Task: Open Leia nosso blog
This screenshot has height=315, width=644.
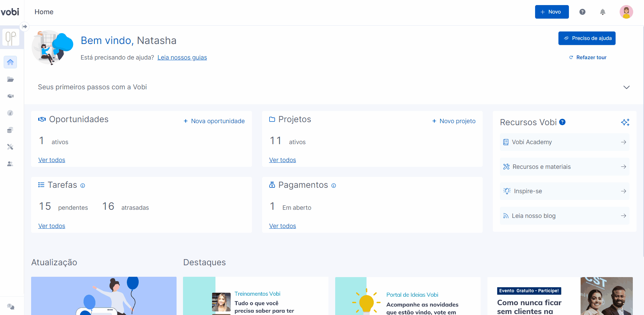Action: pyautogui.click(x=565, y=216)
